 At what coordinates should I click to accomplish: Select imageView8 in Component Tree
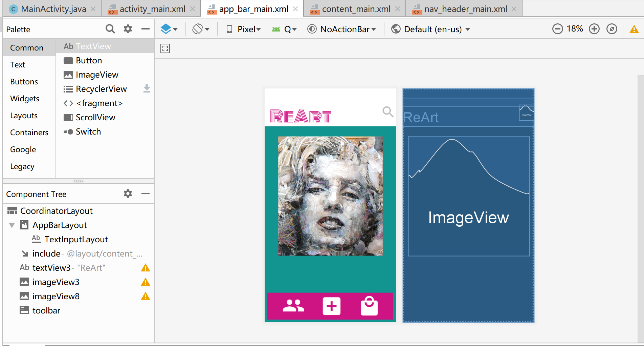point(79,296)
